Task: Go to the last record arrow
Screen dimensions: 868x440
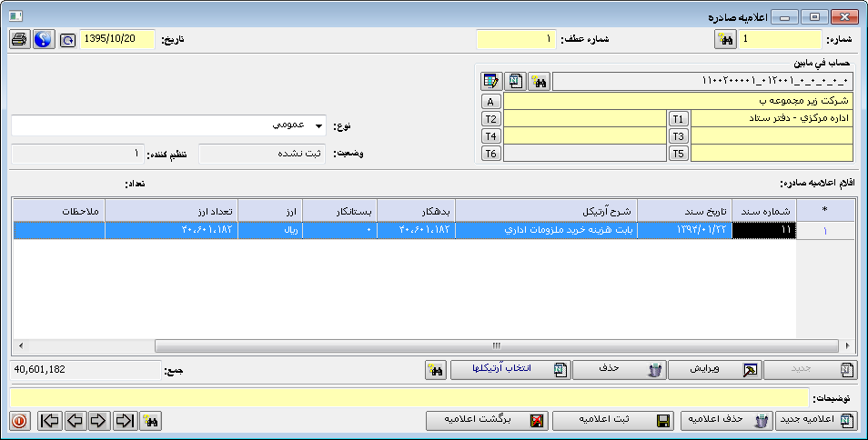Action: pyautogui.click(x=125, y=421)
